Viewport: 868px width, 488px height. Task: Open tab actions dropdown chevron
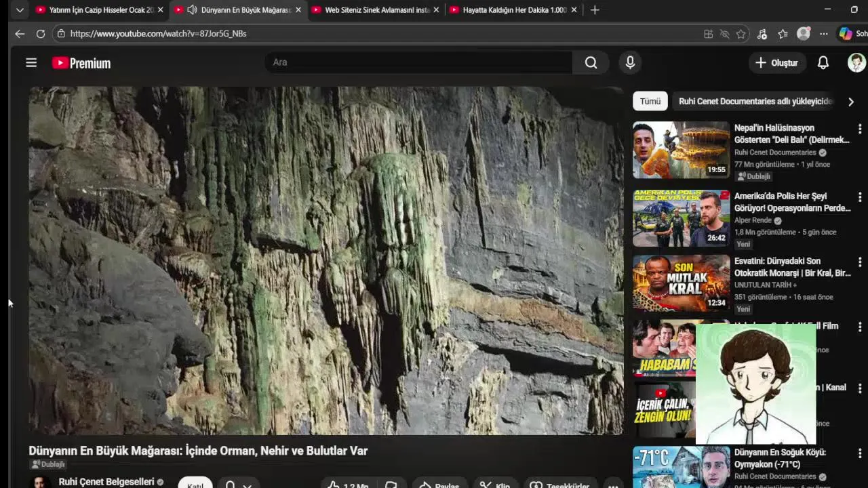coord(20,10)
